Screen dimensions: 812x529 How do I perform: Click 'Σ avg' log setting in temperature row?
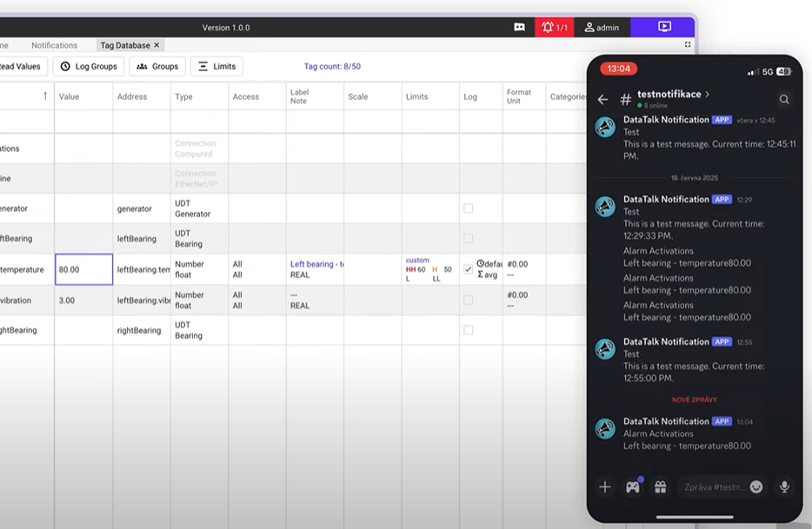pyautogui.click(x=487, y=274)
